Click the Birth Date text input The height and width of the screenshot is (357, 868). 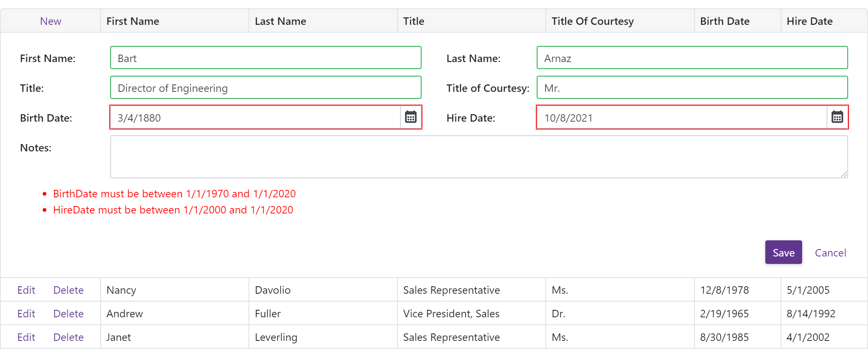(255, 118)
